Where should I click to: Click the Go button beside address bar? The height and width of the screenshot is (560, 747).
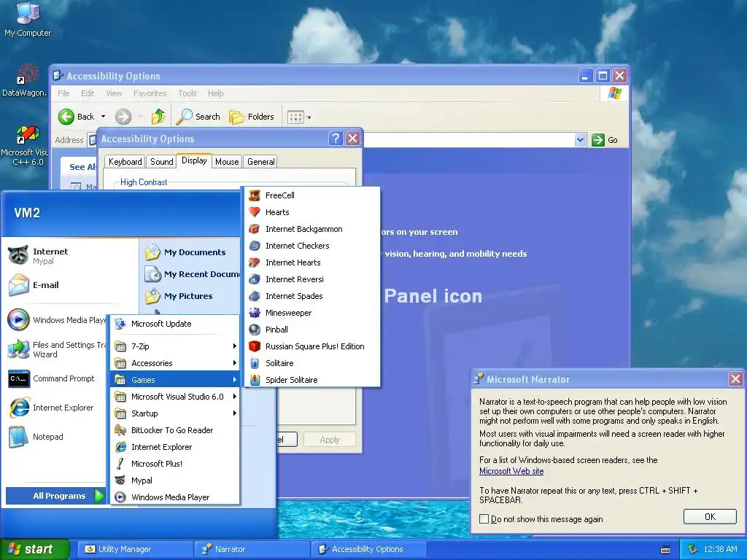coord(605,140)
